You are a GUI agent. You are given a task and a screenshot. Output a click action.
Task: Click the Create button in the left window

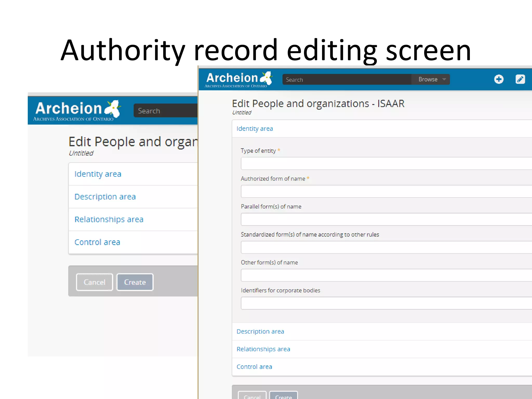[x=135, y=282]
